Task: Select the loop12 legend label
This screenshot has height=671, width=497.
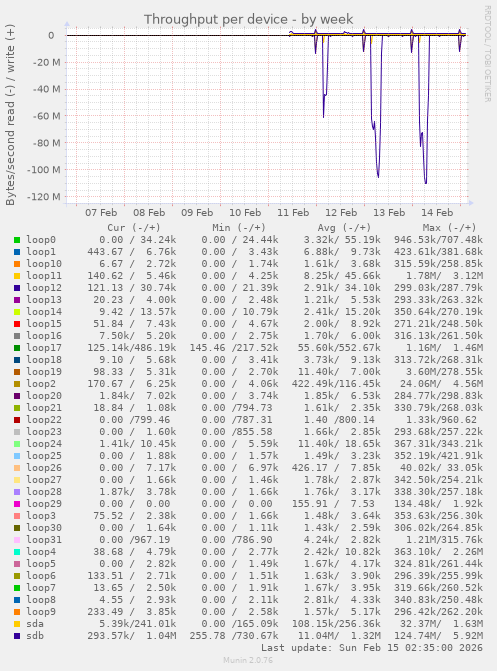Action: coord(44,288)
